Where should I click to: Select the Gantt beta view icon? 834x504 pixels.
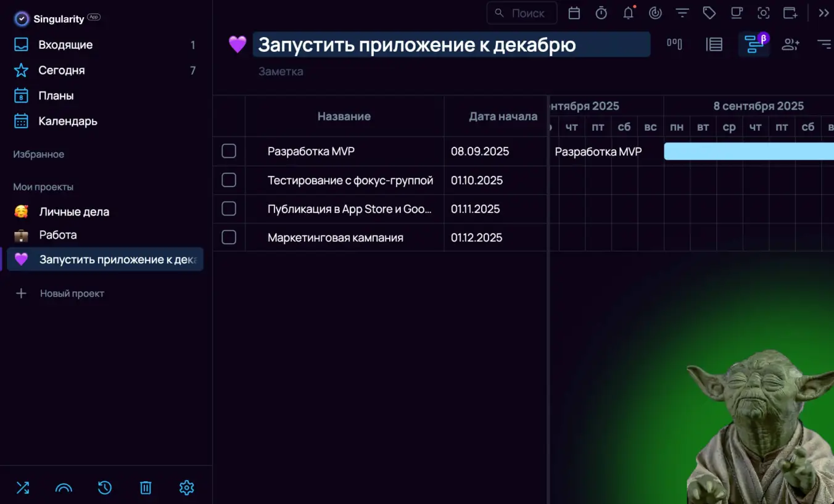click(x=754, y=44)
